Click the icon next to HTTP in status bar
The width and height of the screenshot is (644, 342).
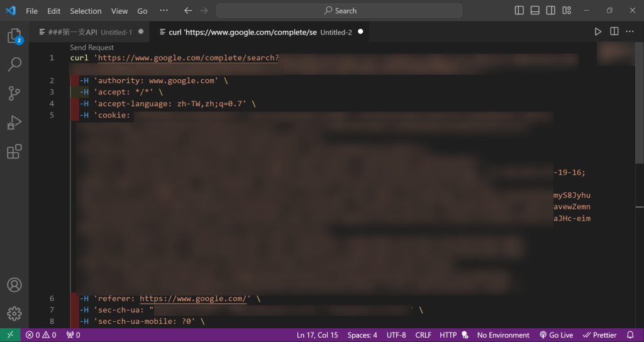(x=465, y=335)
